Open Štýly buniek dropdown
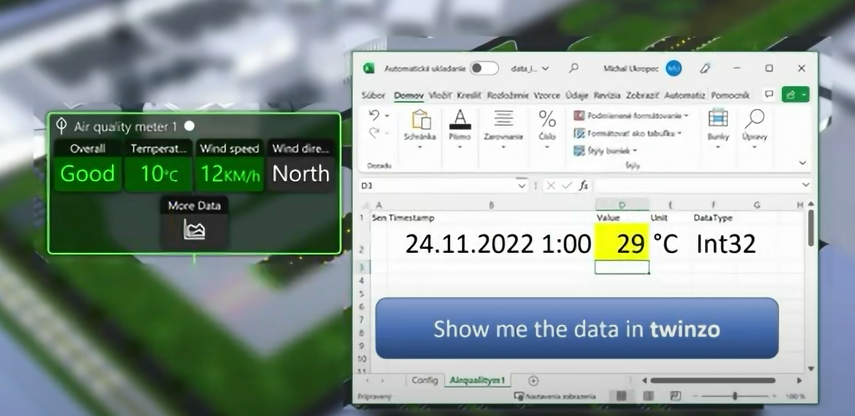The image size is (855, 416). click(606, 150)
